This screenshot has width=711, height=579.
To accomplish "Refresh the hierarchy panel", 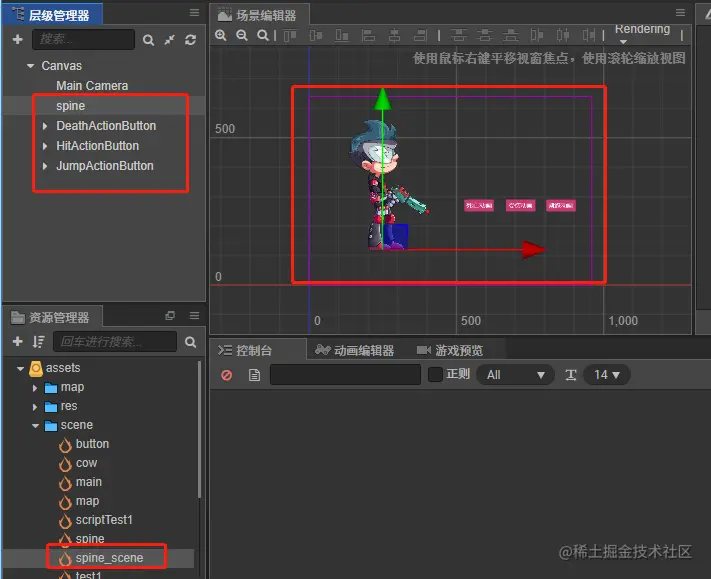I will (x=190, y=40).
